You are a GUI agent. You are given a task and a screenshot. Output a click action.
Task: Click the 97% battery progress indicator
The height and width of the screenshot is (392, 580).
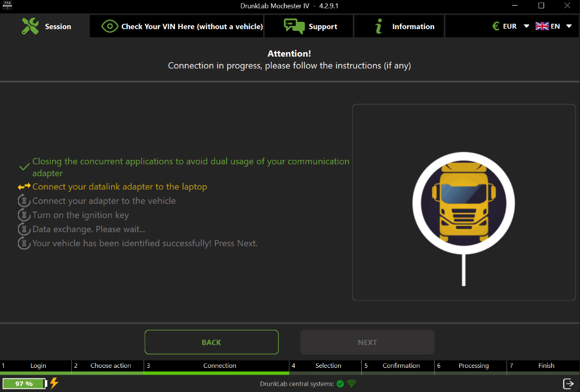pos(24,384)
